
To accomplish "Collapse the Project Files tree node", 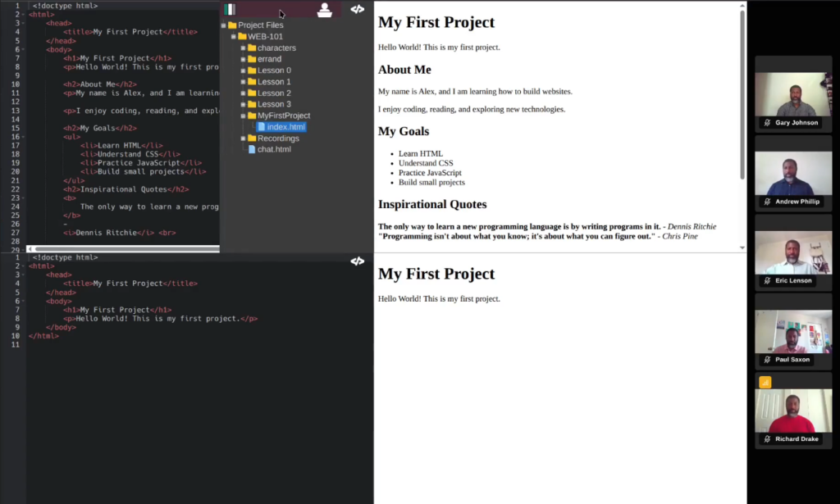I will pyautogui.click(x=223, y=25).
